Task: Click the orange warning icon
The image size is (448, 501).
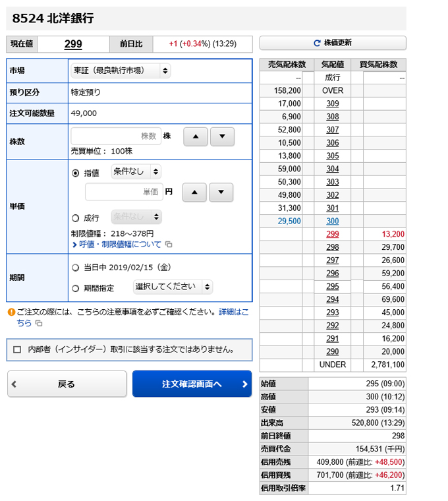Action: (x=11, y=312)
